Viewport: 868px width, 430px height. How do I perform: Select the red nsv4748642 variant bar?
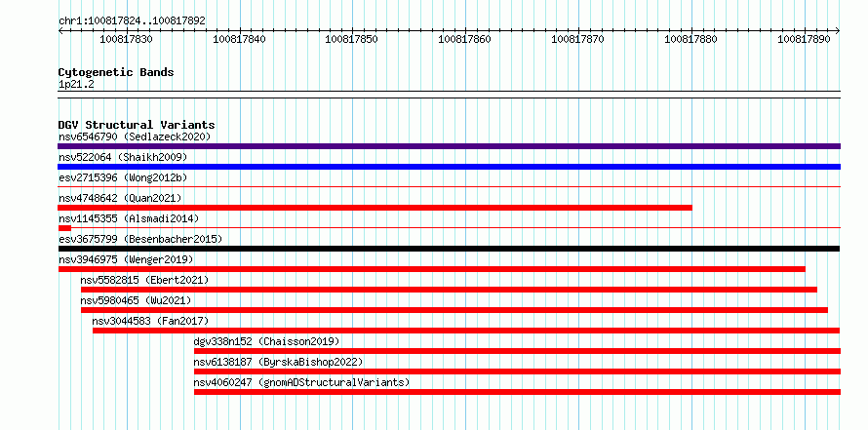point(375,208)
